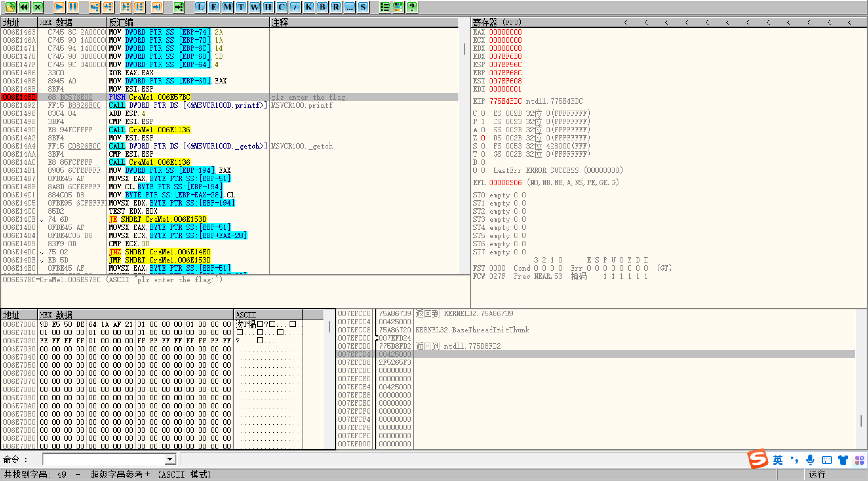The height and width of the screenshot is (481, 868).
Task: Open the Source window with S button
Action: pyautogui.click(x=363, y=7)
